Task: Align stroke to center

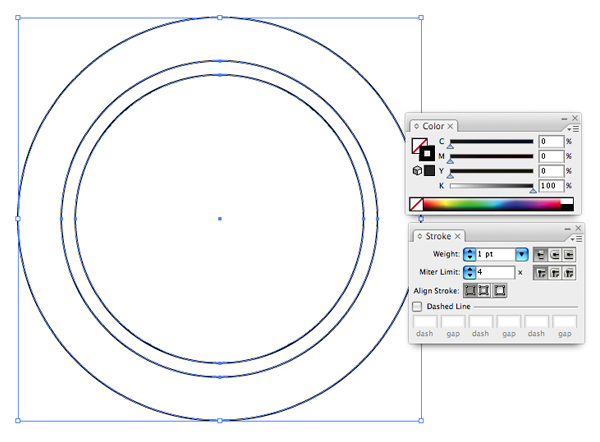Action: pyautogui.click(x=470, y=290)
